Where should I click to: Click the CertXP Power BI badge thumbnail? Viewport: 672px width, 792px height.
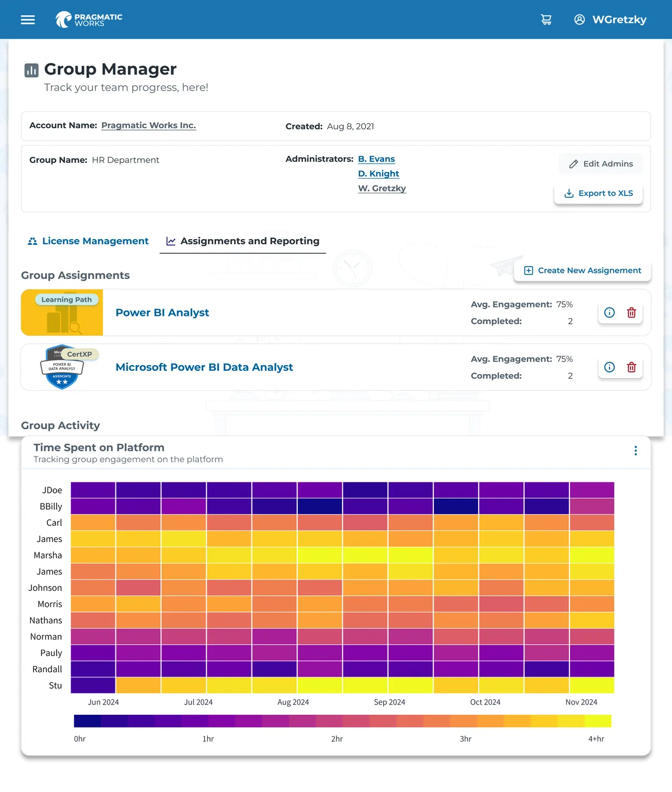pos(62,367)
